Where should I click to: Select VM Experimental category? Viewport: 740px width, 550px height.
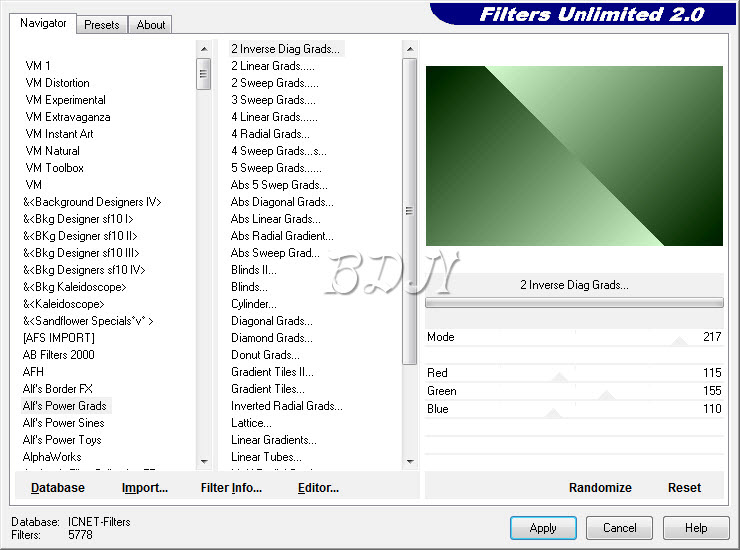(65, 100)
